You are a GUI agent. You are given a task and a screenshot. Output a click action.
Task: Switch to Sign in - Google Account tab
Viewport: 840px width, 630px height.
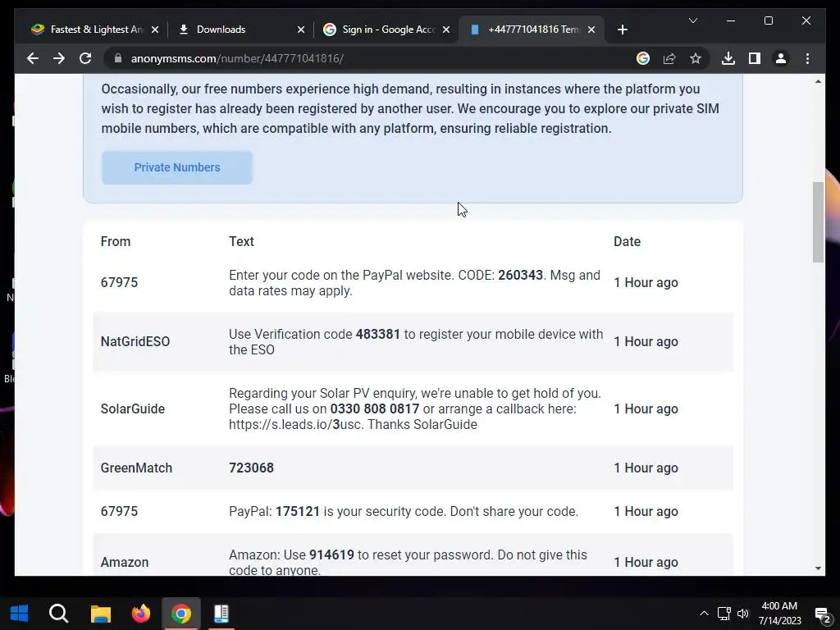387,30
